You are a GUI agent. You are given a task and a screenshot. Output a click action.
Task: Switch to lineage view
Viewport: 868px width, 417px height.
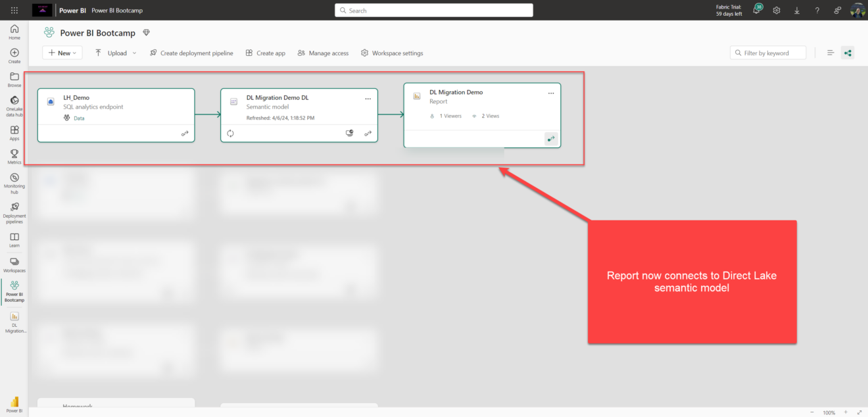pos(848,53)
